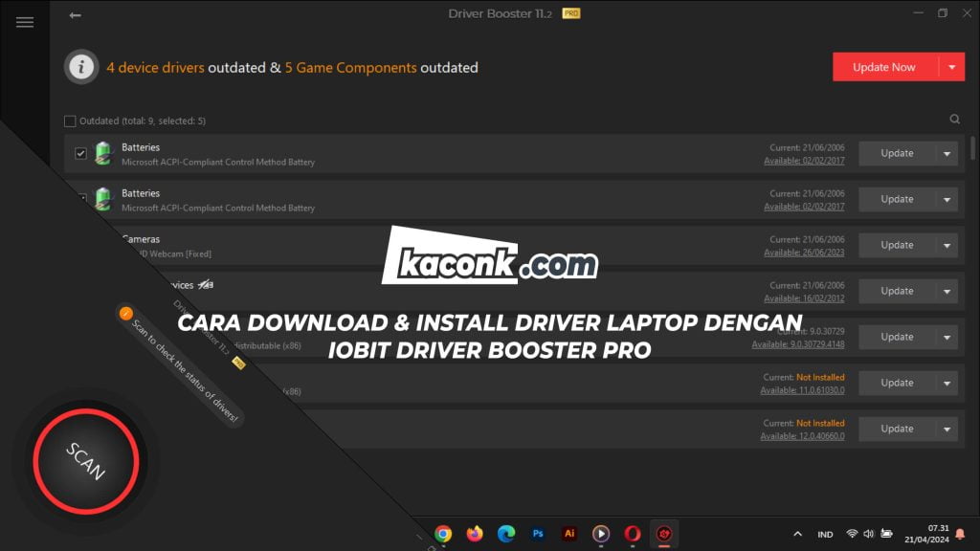Expand dropdown for row available 11.0.61030.0
Viewport: 980px width, 551px height.
click(947, 383)
